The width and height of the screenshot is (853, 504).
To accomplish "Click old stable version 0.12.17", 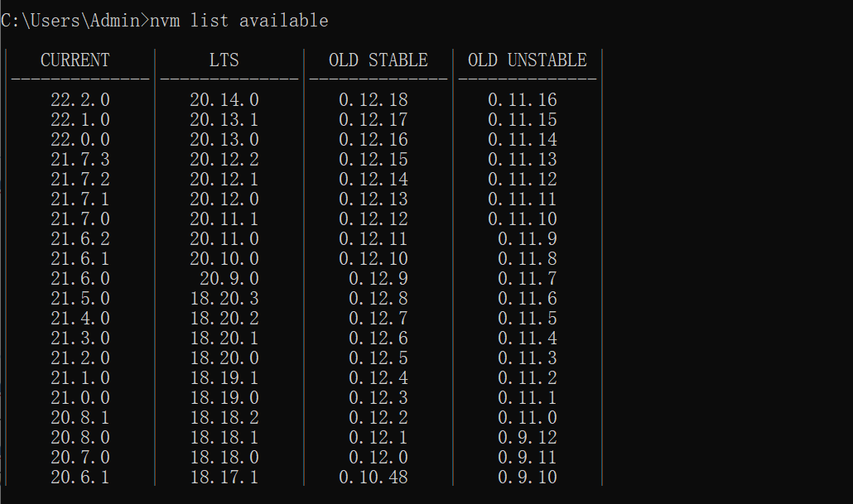I will pyautogui.click(x=373, y=120).
